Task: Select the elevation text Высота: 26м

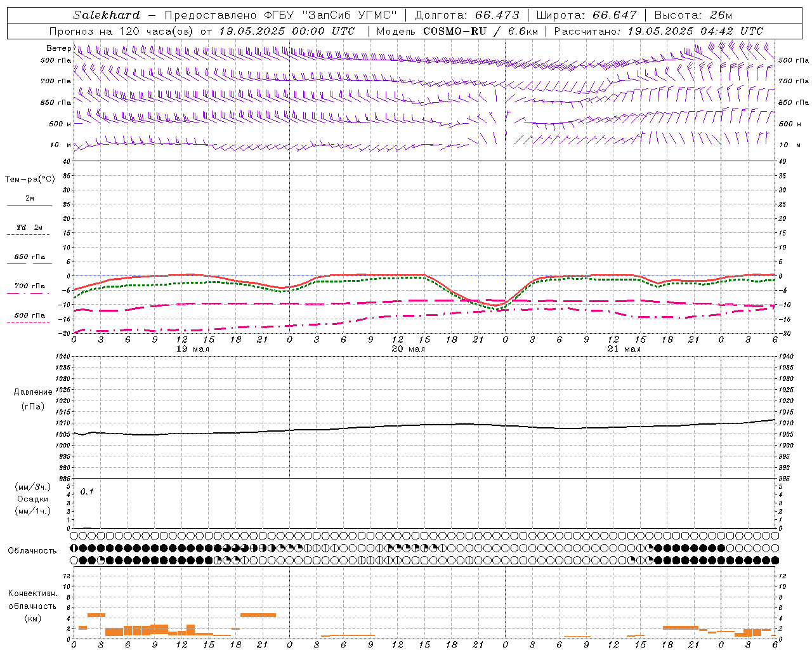Action: [693, 15]
